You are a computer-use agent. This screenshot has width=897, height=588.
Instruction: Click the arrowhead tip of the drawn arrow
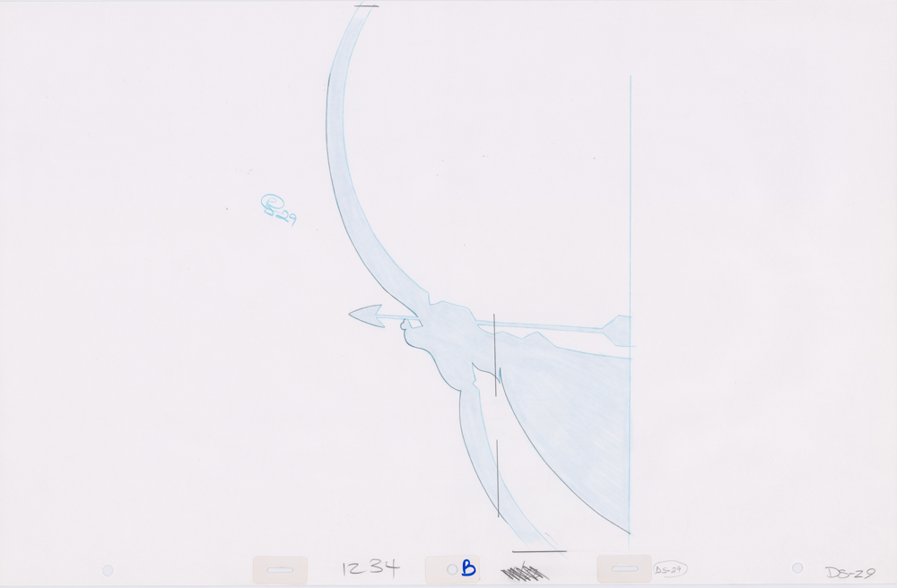pyautogui.click(x=366, y=316)
